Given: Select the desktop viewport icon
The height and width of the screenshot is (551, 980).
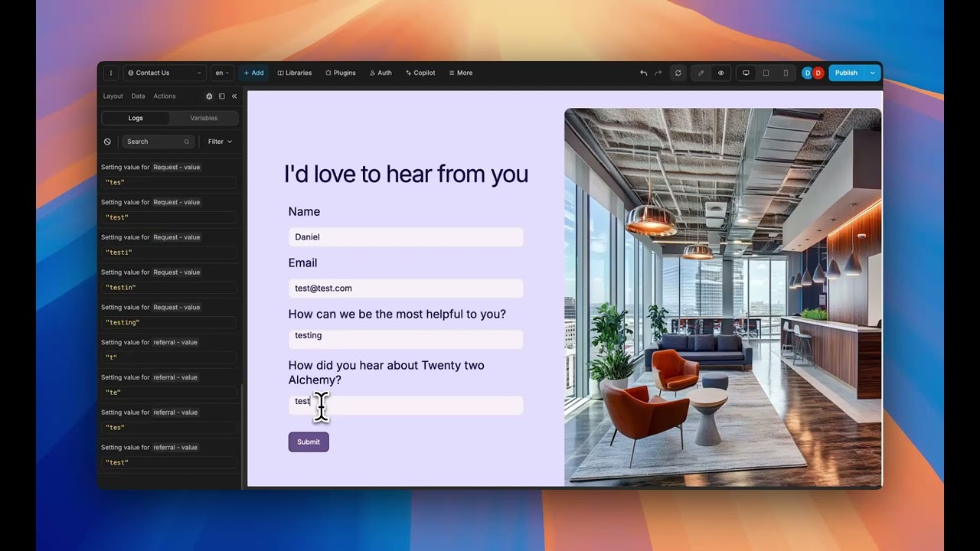Looking at the screenshot, I should pos(746,73).
